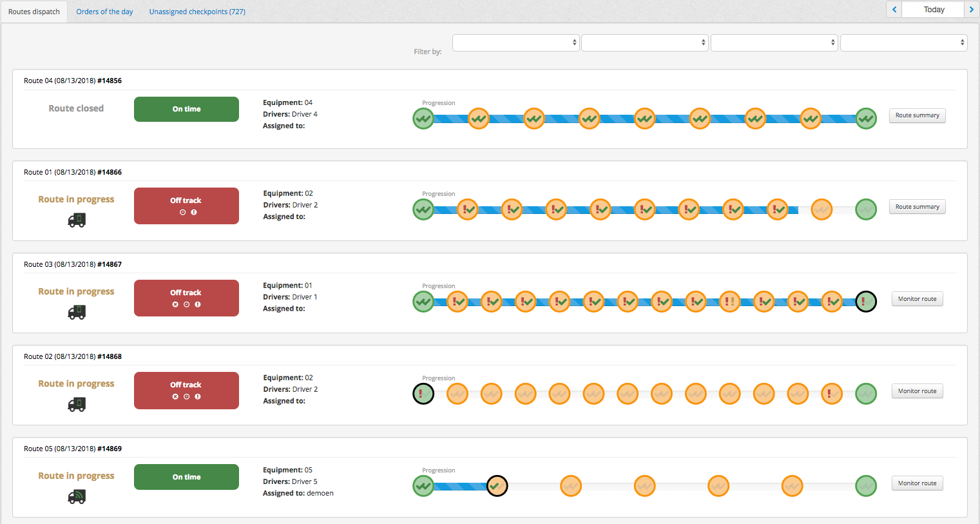980x524 pixels.
Task: Select second checkpoint on Route 04 progression
Action: tap(478, 119)
